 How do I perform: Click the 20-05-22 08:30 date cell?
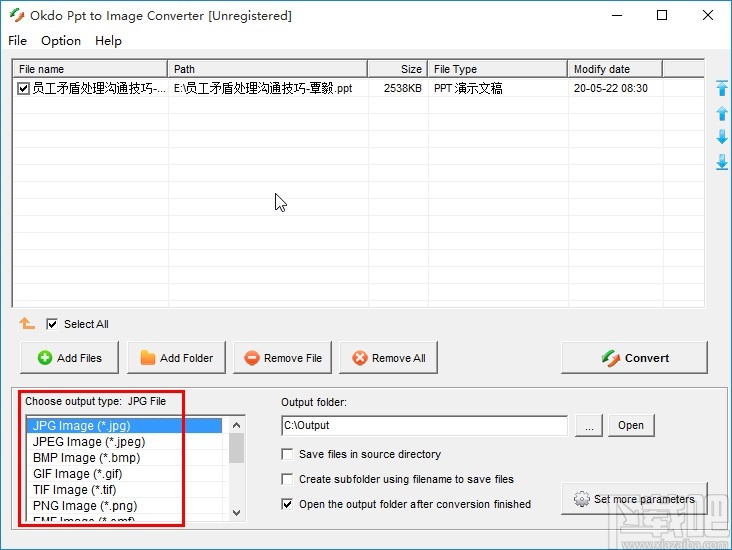(x=615, y=88)
